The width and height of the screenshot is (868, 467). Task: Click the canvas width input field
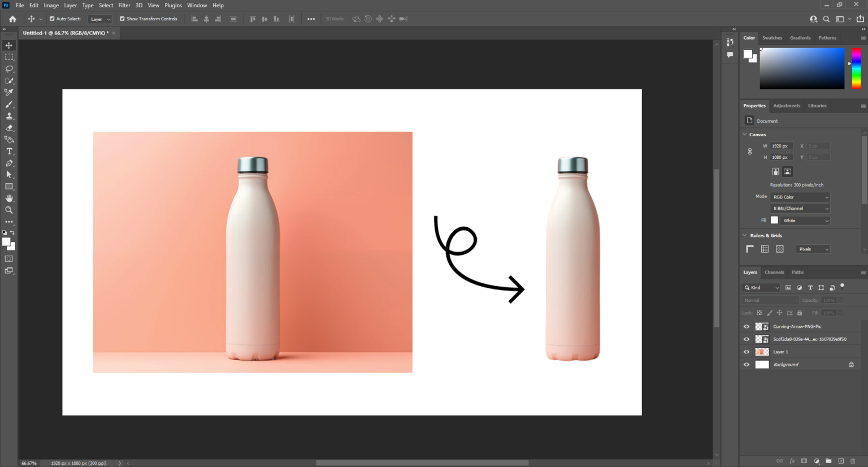click(x=782, y=145)
